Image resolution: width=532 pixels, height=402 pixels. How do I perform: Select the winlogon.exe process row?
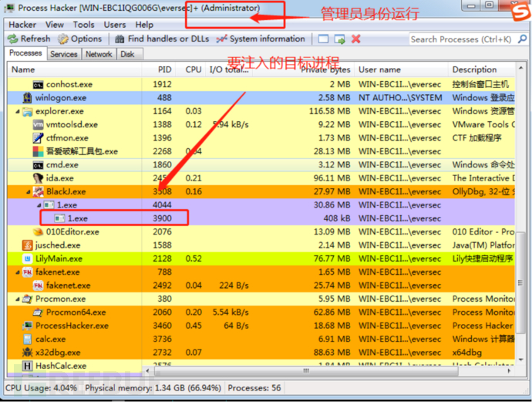261,98
